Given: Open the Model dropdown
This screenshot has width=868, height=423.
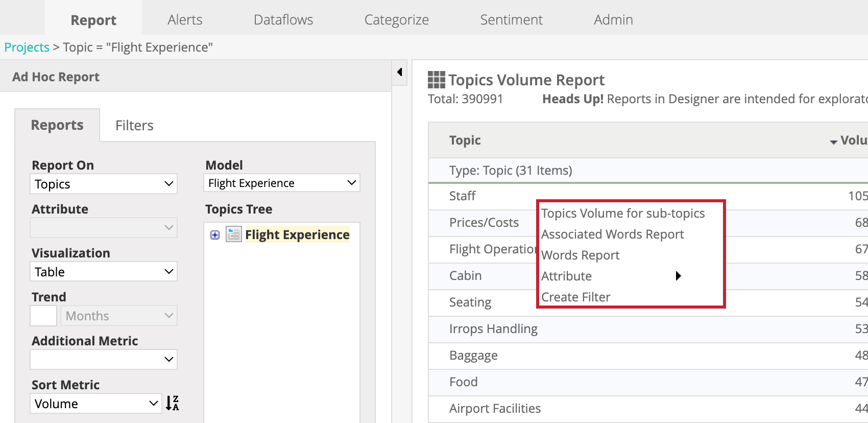Looking at the screenshot, I should pyautogui.click(x=281, y=183).
